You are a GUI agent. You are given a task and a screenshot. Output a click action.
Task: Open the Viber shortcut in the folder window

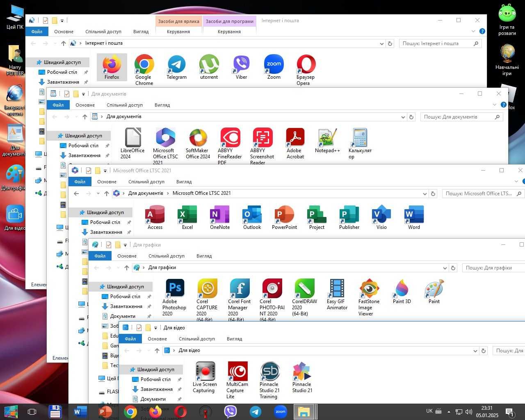pyautogui.click(x=241, y=67)
